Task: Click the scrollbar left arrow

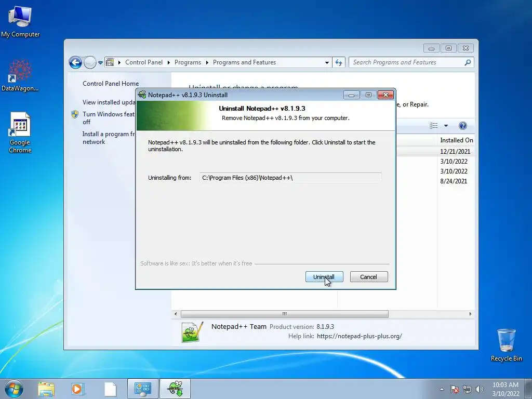Action: (x=176, y=314)
